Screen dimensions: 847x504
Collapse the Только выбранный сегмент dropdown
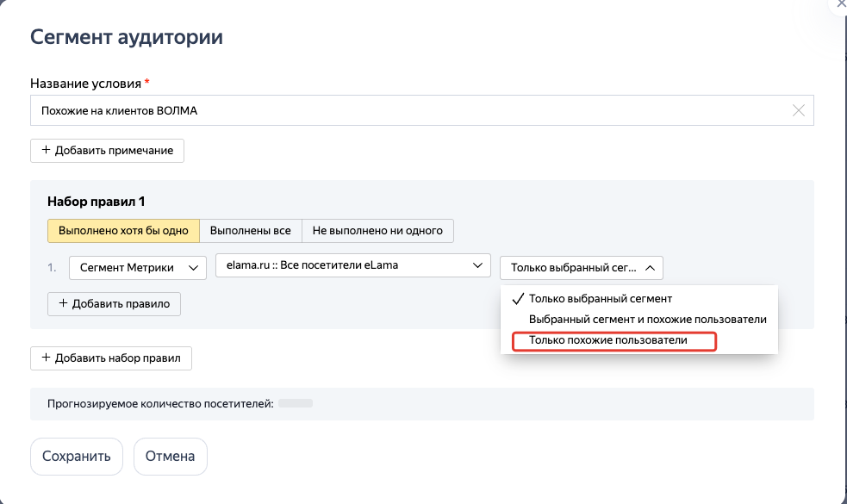(x=580, y=267)
